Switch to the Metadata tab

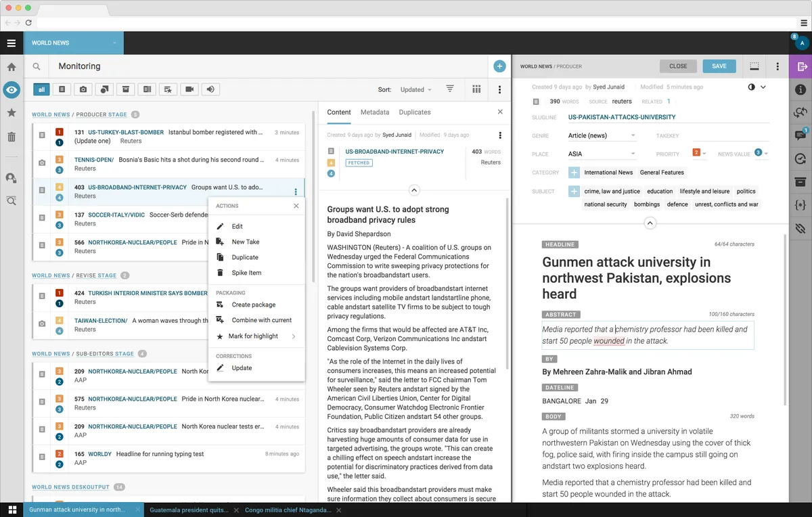[x=376, y=112]
